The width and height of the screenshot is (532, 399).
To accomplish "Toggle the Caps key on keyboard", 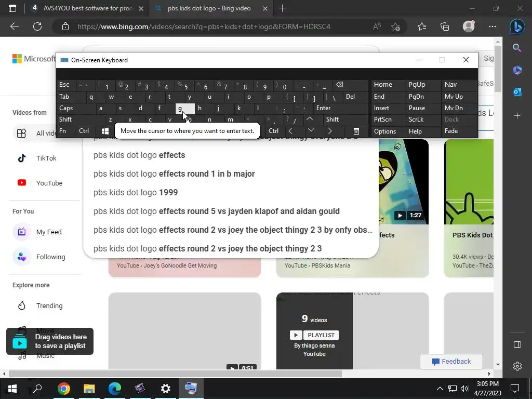I will [x=76, y=108].
